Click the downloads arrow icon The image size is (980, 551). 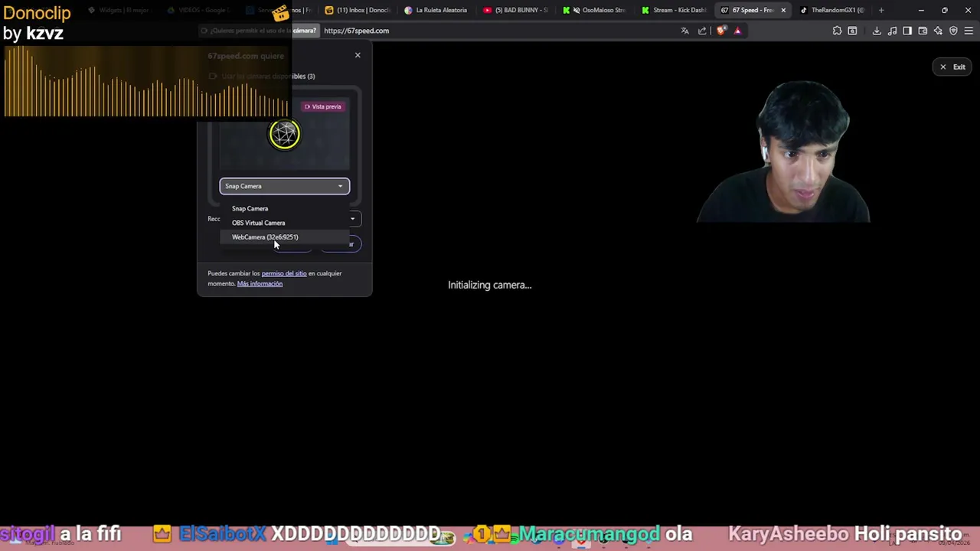click(x=877, y=31)
